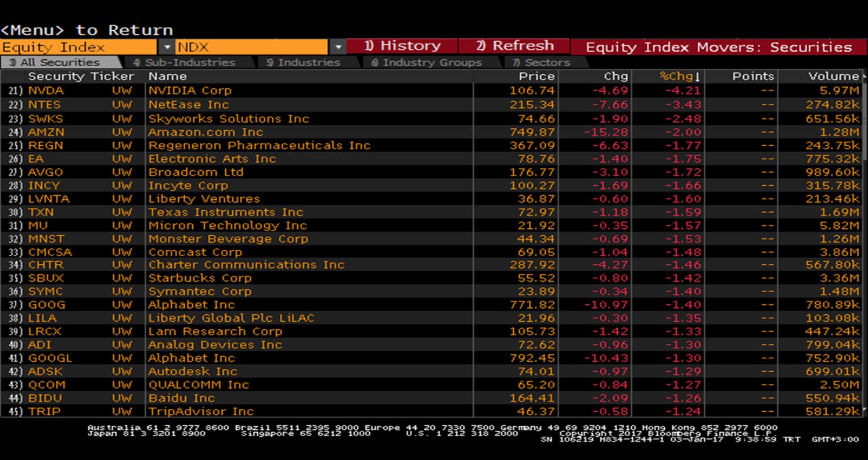Viewport: 868px width, 460px height.
Task: Select the GOOG ticker
Action: (x=46, y=304)
